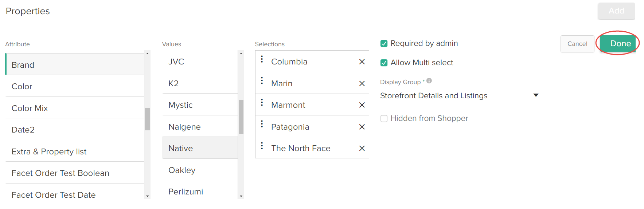Remove Patagonia from selections
This screenshot has width=644, height=209.
(x=362, y=127)
